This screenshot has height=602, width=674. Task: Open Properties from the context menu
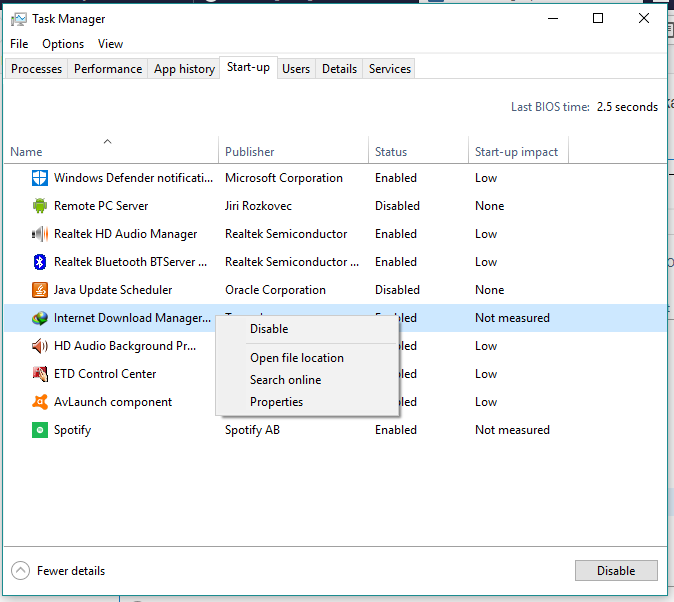pyautogui.click(x=276, y=402)
